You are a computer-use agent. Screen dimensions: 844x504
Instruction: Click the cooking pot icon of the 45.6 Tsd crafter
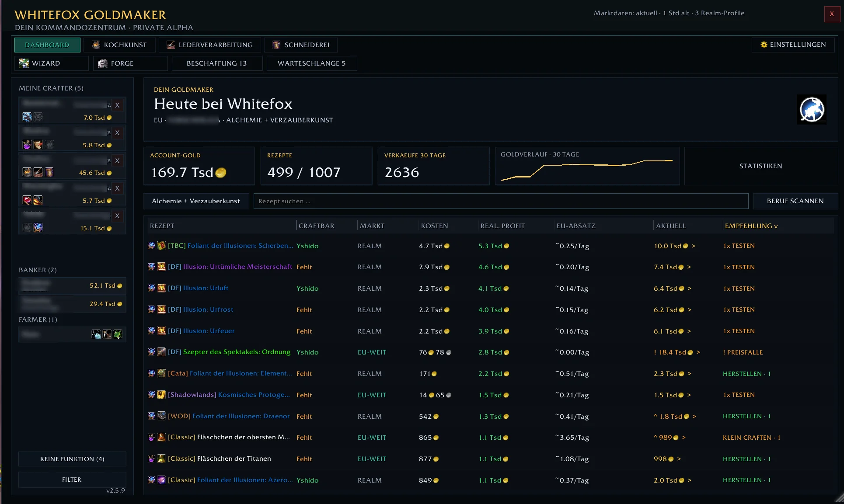click(27, 172)
